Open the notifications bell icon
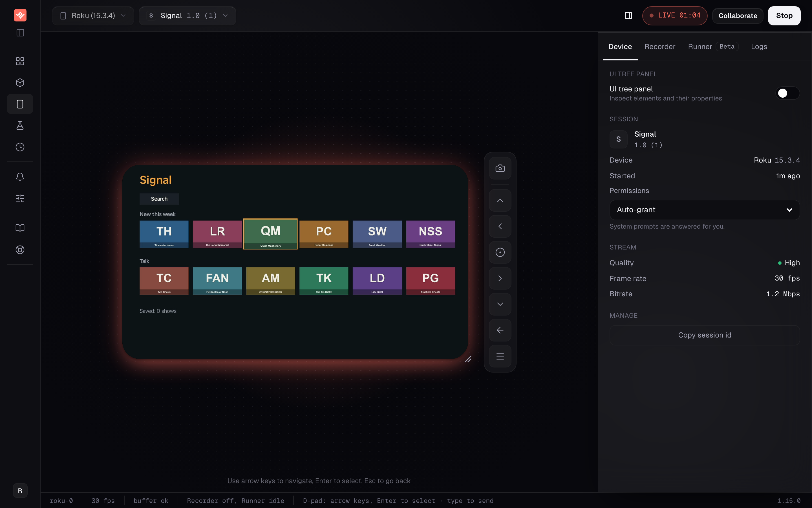The width and height of the screenshot is (812, 508). point(20,177)
